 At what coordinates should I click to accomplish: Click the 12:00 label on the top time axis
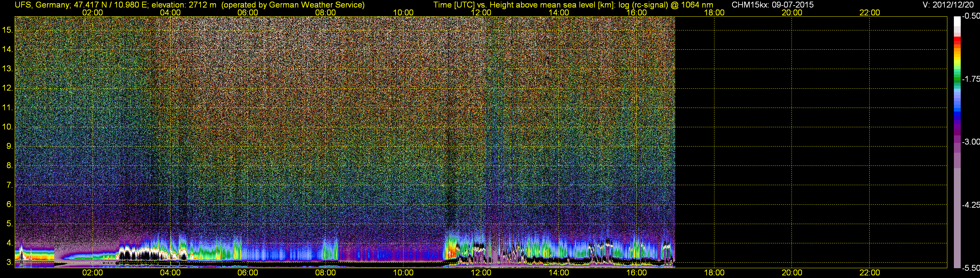click(x=481, y=12)
